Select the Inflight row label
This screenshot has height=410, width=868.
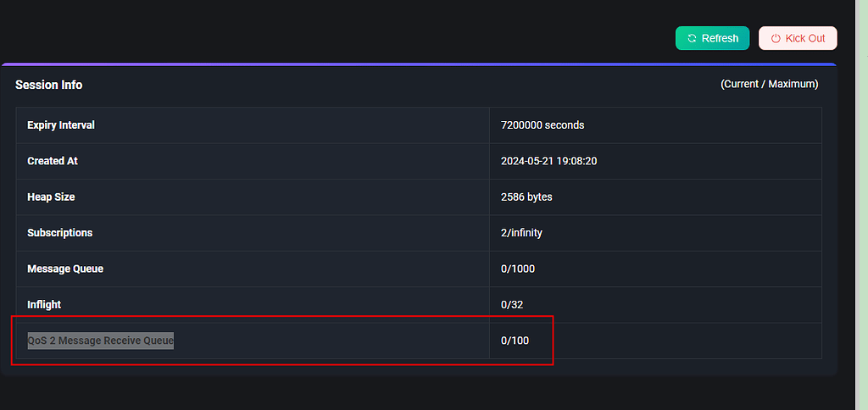44,304
